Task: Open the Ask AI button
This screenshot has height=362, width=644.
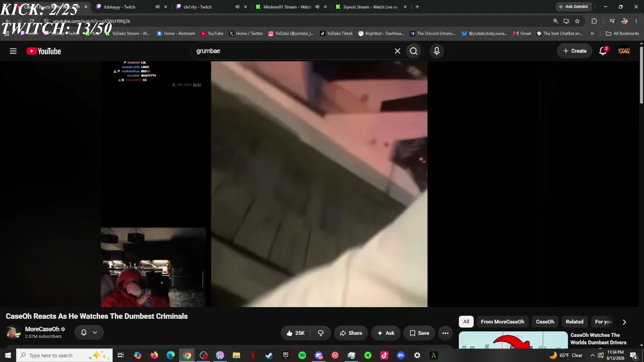Action: 385,333
